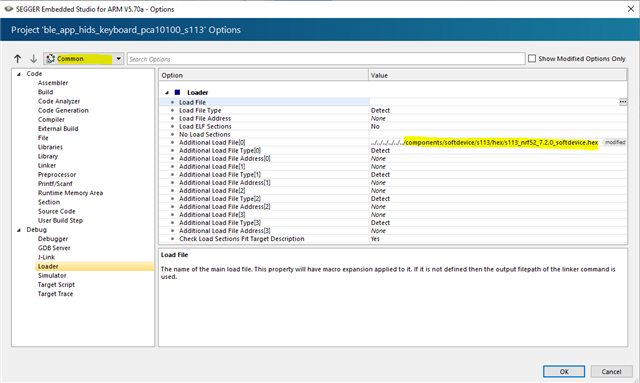Select Additional Load File Address[3] row
The width and height of the screenshot is (640, 383).
(393, 231)
